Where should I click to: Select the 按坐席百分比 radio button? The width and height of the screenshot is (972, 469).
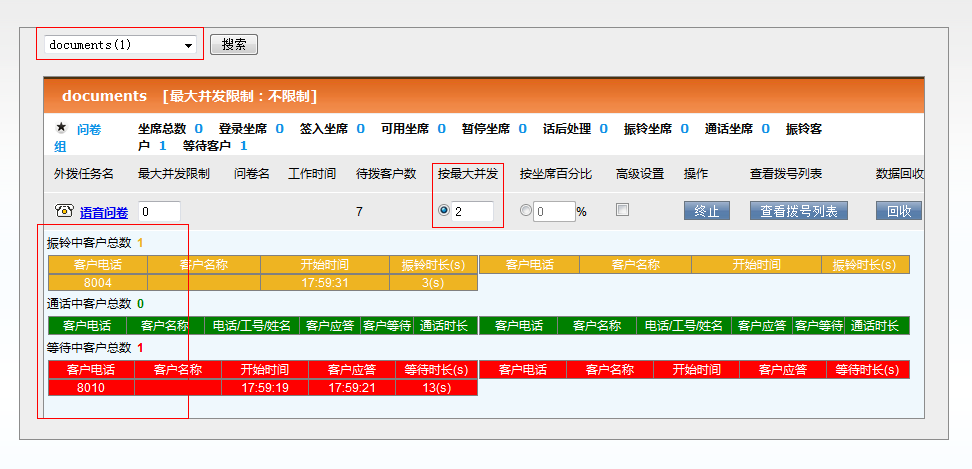click(526, 211)
